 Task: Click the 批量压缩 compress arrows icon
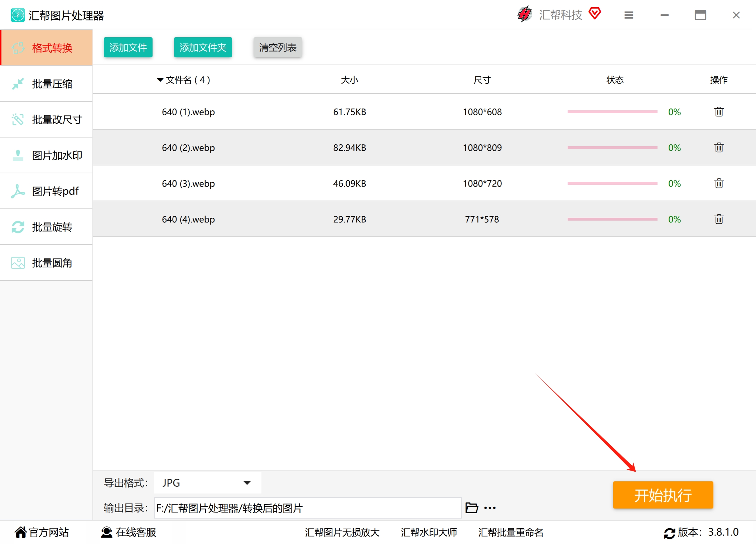18,84
